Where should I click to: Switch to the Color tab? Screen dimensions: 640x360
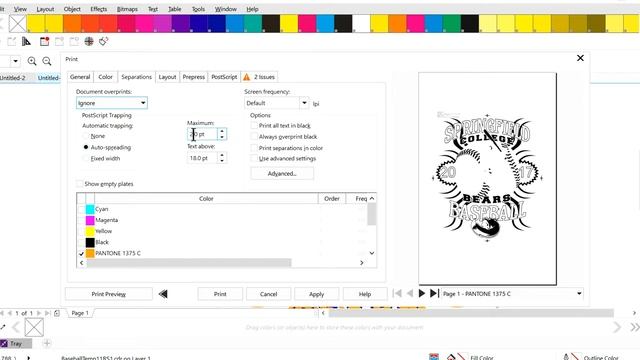pos(105,77)
